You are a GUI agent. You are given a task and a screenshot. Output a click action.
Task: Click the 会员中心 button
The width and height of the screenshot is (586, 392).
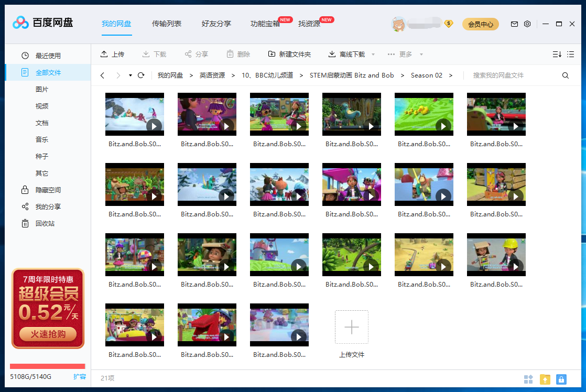point(480,24)
